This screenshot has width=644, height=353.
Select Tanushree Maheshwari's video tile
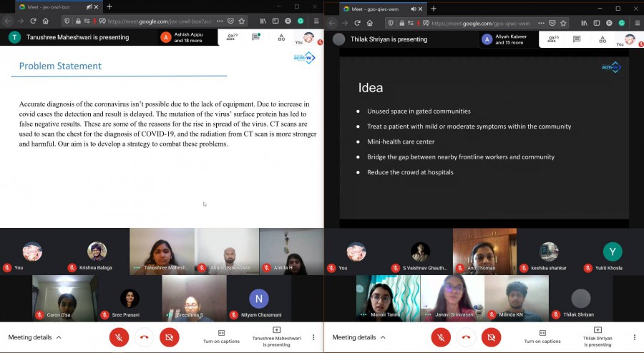click(x=162, y=251)
